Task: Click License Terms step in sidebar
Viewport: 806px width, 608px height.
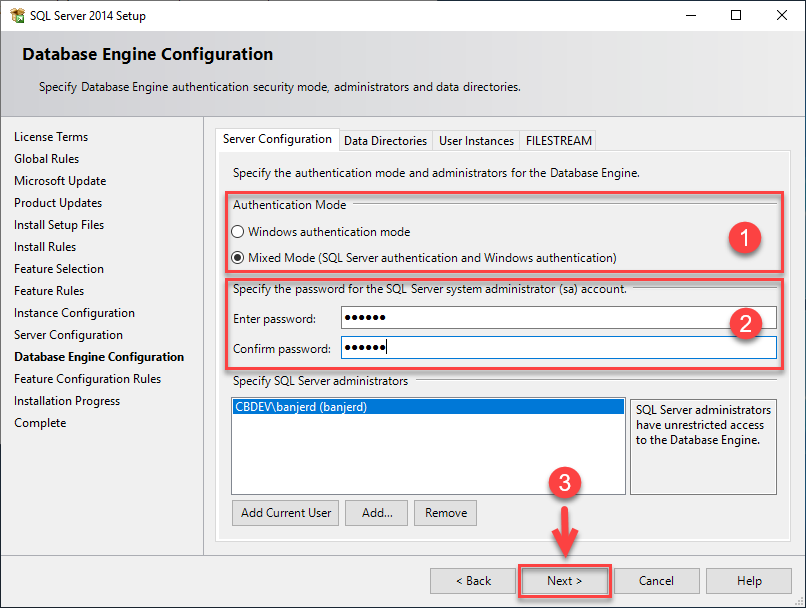Action: coord(51,137)
